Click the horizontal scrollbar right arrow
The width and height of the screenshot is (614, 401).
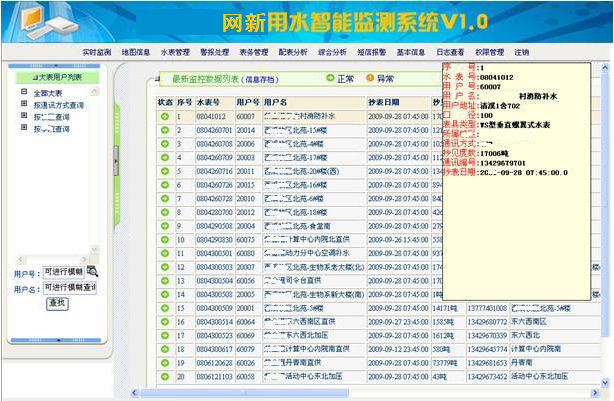pyautogui.click(x=595, y=392)
